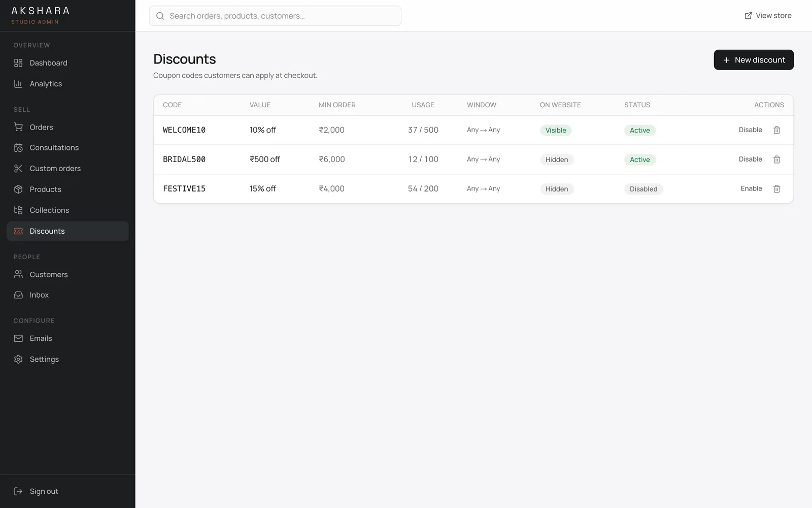812x508 pixels.
Task: Click the Sign out label
Action: [44, 491]
